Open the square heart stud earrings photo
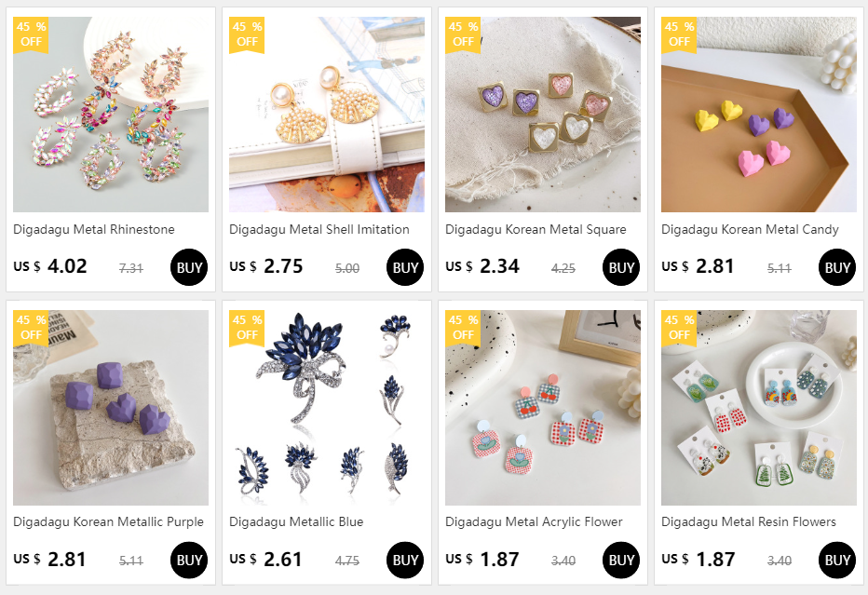This screenshot has width=868, height=595. (542, 115)
